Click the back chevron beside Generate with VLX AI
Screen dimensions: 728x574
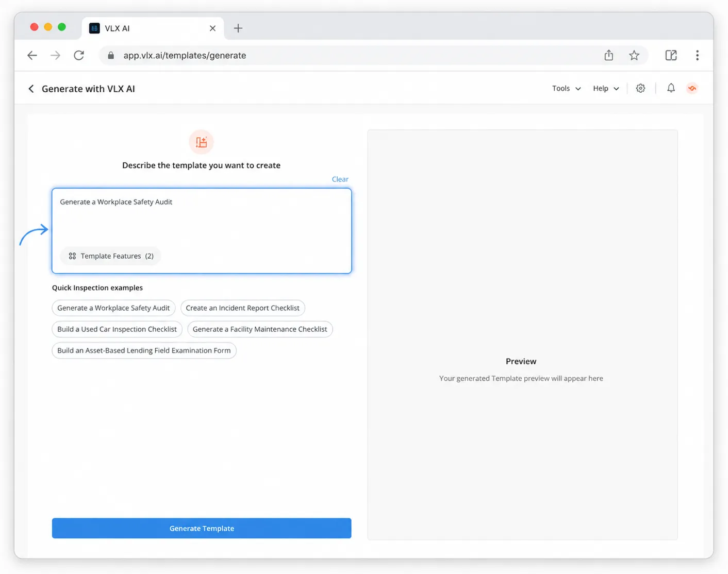tap(31, 89)
